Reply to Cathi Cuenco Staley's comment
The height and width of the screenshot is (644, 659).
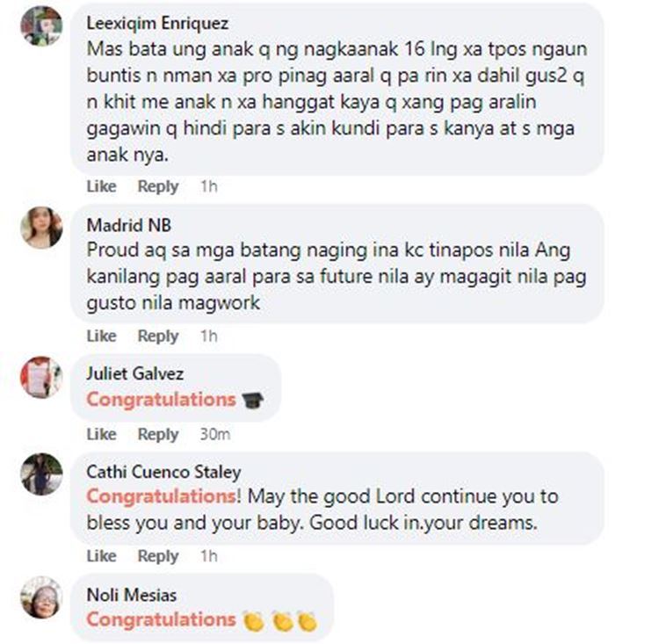pos(158,556)
